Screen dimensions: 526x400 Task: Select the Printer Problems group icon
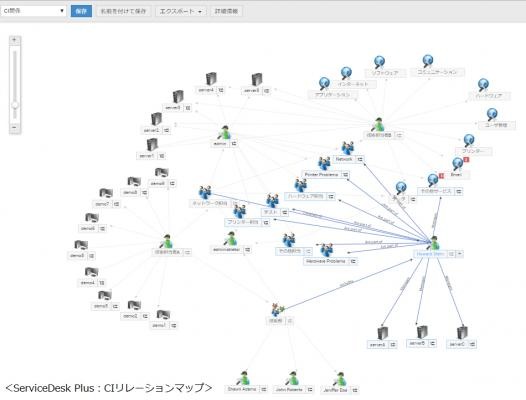(324, 163)
